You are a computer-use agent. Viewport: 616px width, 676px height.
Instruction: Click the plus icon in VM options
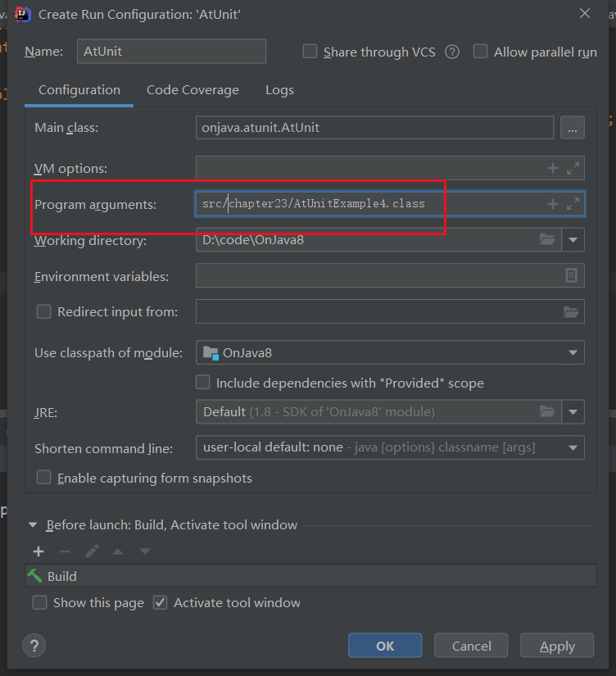(x=552, y=168)
